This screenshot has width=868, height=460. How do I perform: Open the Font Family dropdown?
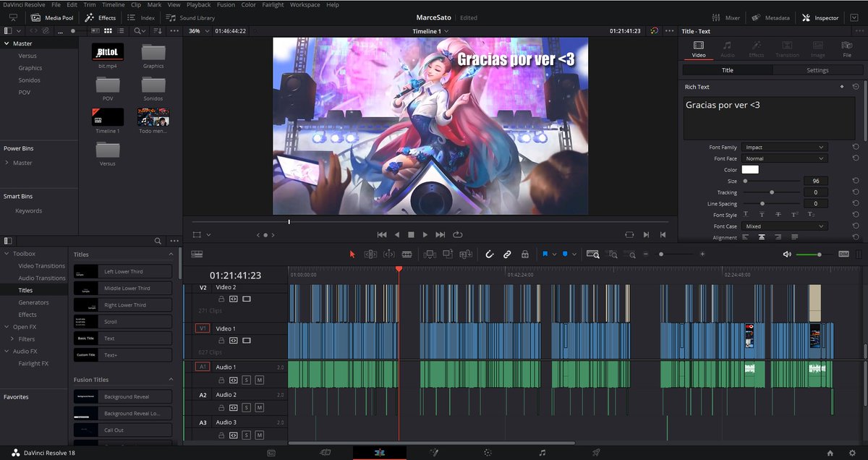[784, 147]
